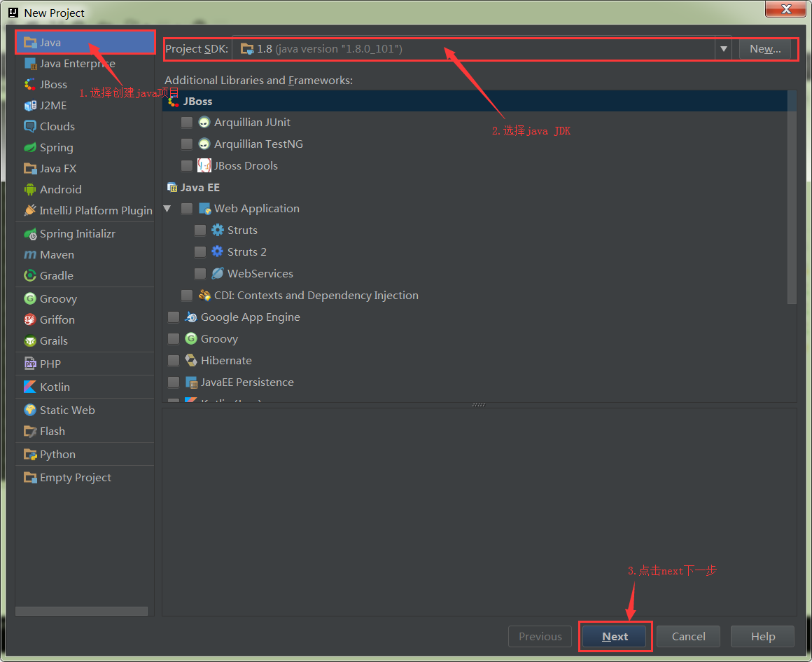Screen dimensions: 812x662
Task: Enable CDI Contexts and Dependency Injection checkbox
Action: point(187,296)
